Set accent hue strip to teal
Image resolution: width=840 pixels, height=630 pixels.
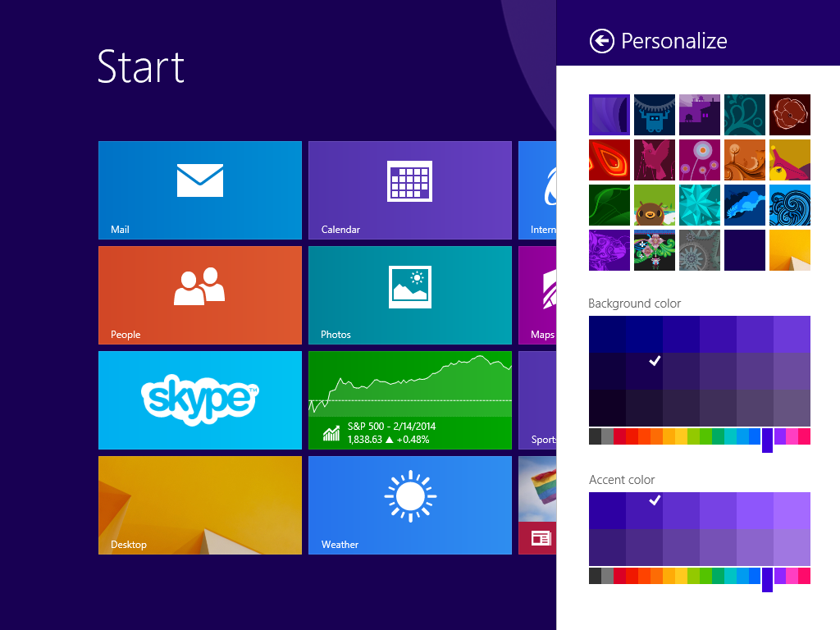[730, 576]
